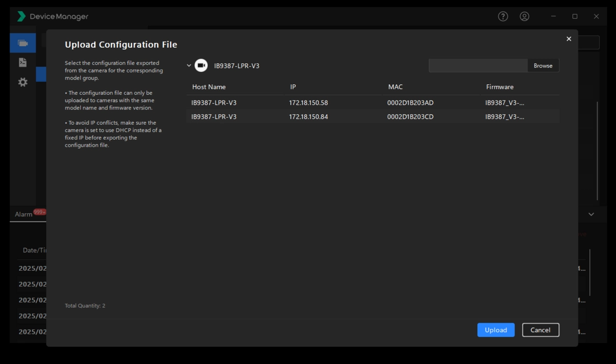The image size is (616, 364).
Task: Open the user account icon
Action: click(524, 17)
